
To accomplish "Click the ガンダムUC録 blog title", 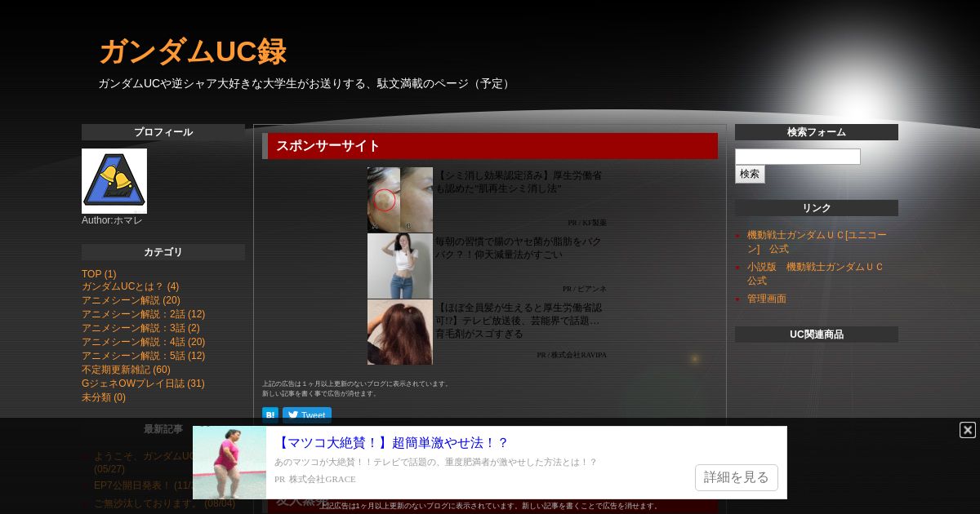I will click(193, 51).
